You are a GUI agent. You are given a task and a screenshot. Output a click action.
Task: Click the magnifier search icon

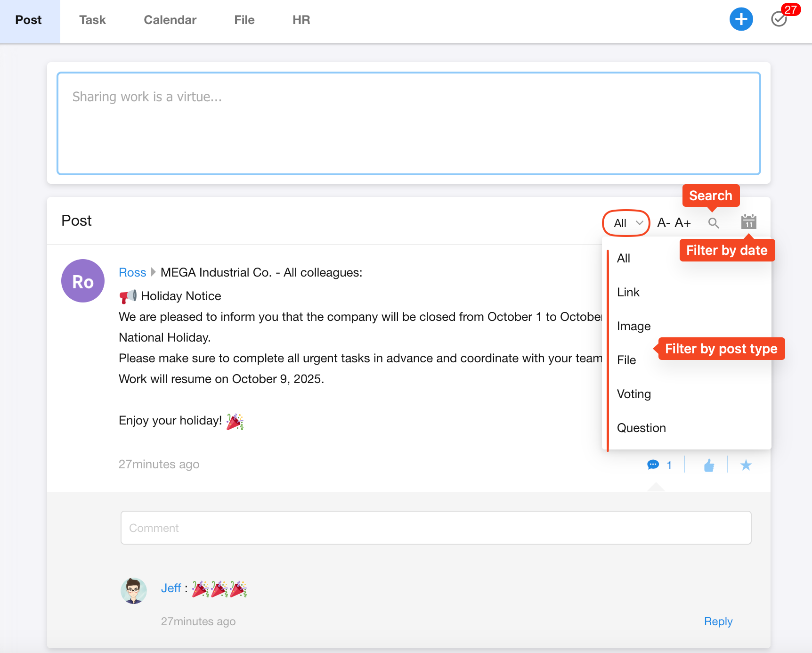pyautogui.click(x=714, y=223)
